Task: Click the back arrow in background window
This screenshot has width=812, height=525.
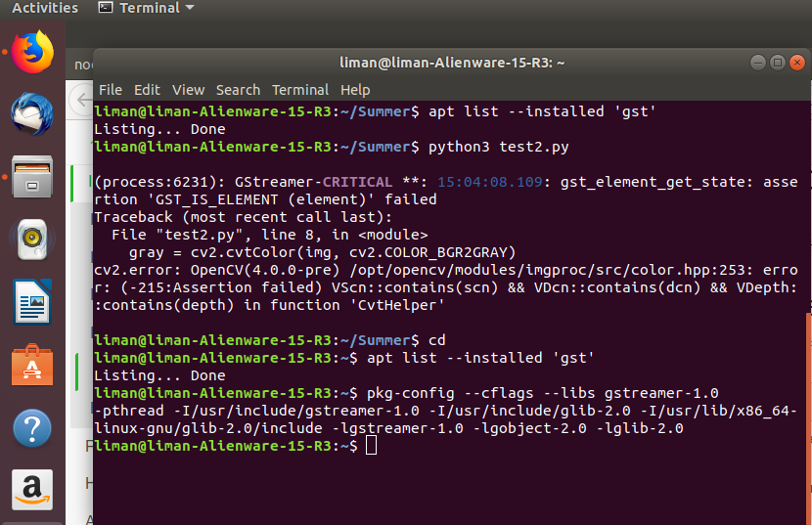Action: 83,100
